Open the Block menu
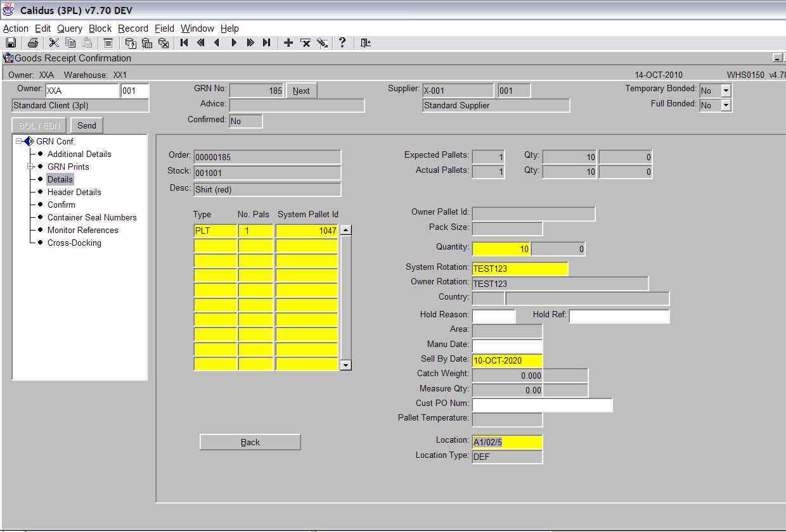Image resolution: width=786 pixels, height=532 pixels. click(100, 28)
